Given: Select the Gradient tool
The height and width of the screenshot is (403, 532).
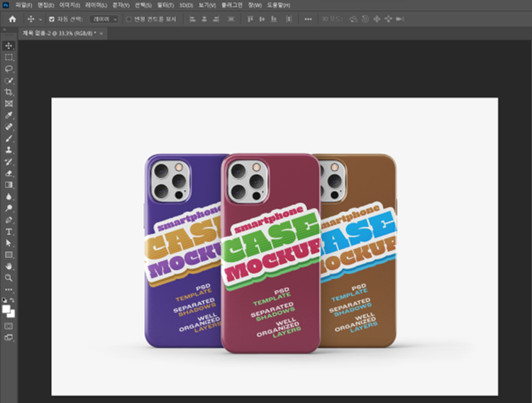Looking at the screenshot, I should [9, 184].
